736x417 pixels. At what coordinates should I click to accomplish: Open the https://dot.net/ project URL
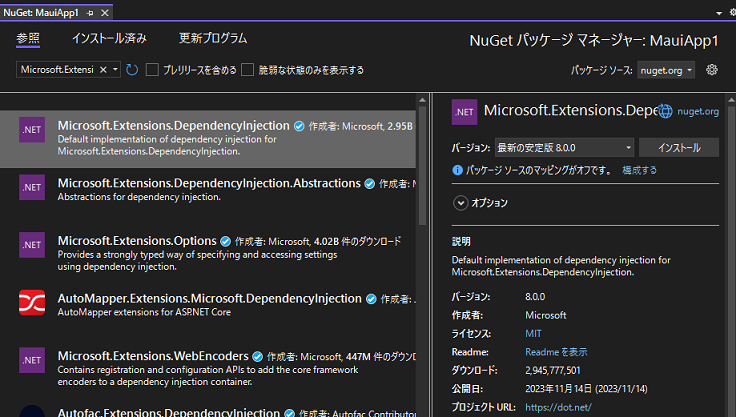(558, 407)
